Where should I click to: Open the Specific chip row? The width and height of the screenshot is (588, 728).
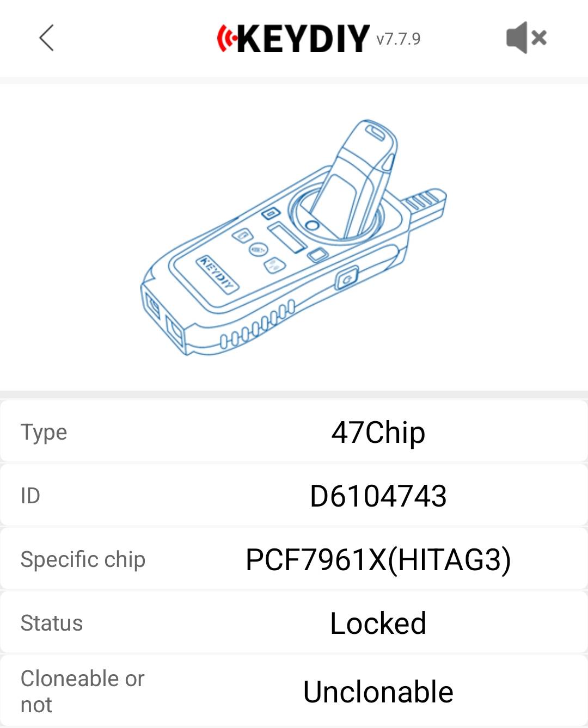pyautogui.click(x=294, y=559)
